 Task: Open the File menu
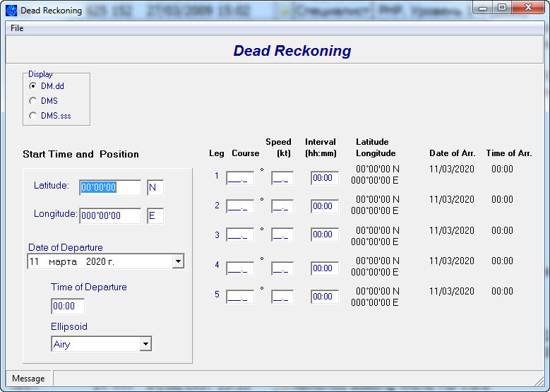[x=17, y=28]
